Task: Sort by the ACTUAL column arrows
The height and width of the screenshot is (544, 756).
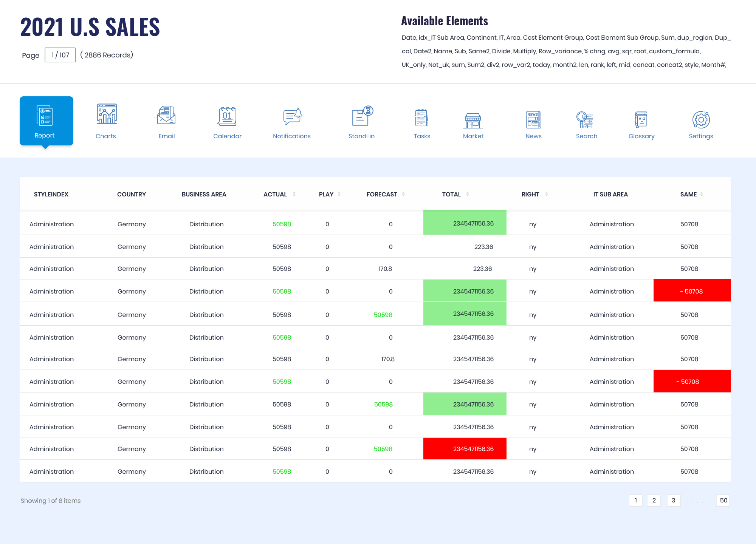Action: coord(294,194)
